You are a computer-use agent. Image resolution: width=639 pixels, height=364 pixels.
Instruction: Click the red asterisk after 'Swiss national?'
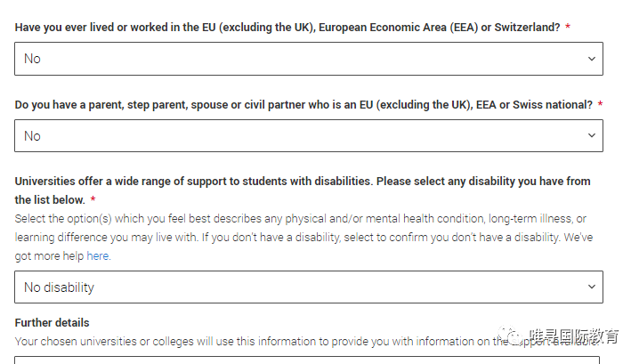(600, 105)
